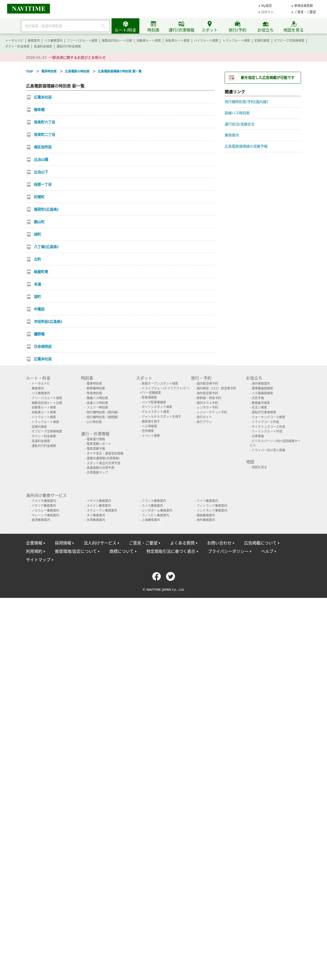This screenshot has height=980, width=327.
Task: Click train icon beside 南区役所前
Action: coord(29,147)
